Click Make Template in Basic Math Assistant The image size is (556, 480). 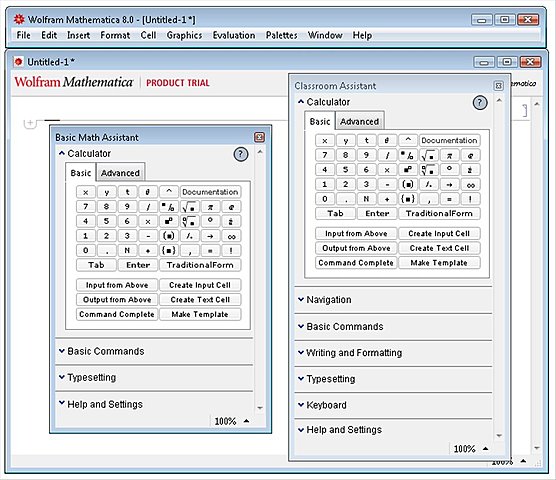tap(200, 314)
